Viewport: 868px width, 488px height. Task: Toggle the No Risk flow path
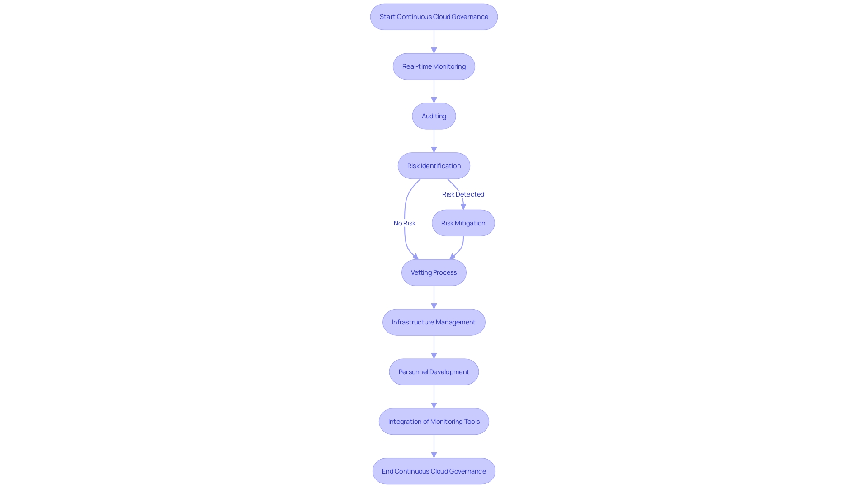(404, 222)
